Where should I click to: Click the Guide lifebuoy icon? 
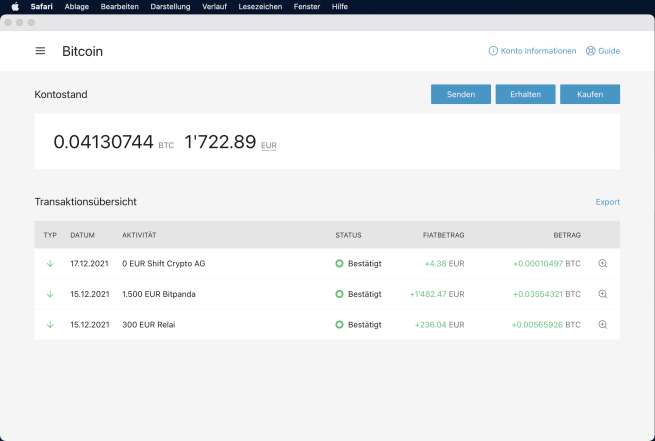point(590,51)
